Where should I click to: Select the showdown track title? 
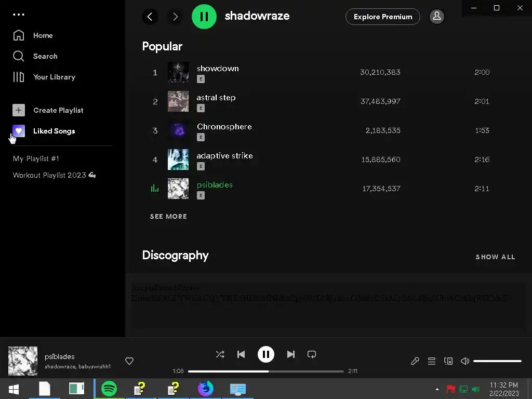[x=218, y=68]
